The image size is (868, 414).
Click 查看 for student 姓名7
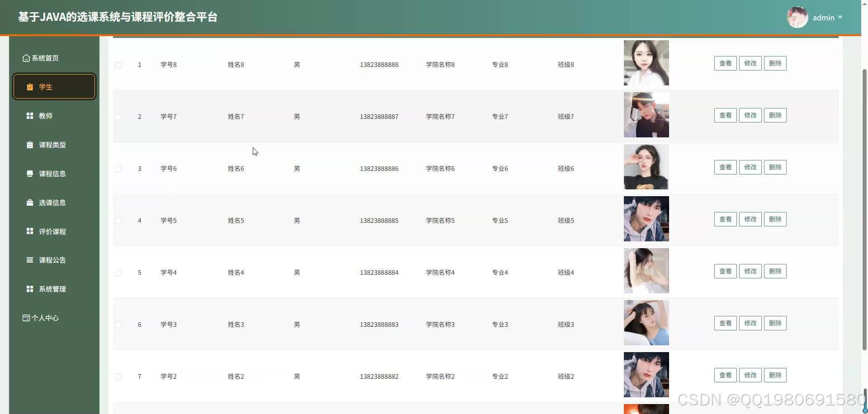(x=725, y=115)
